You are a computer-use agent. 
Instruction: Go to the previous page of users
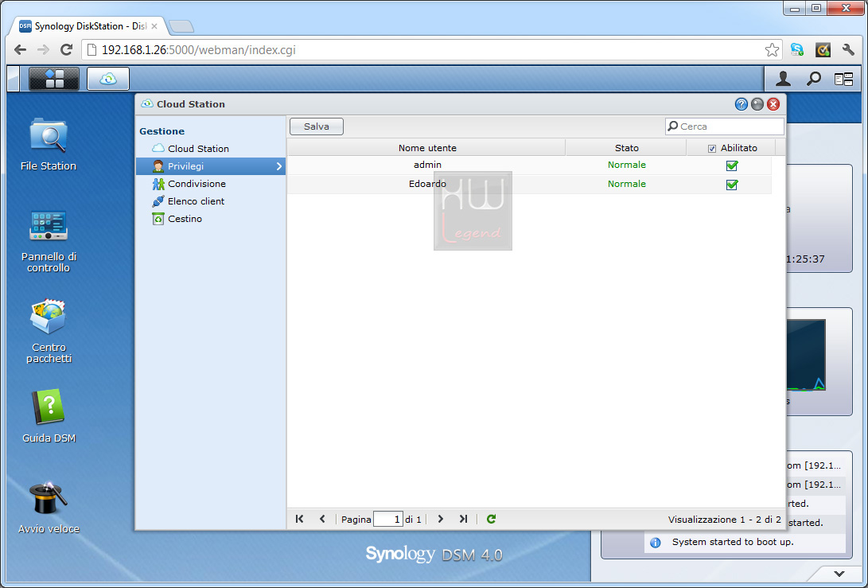tap(322, 519)
